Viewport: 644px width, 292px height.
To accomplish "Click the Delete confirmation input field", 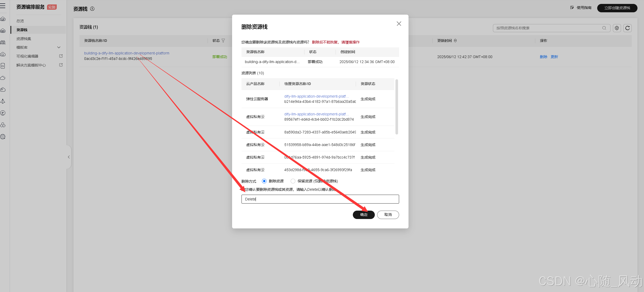I will coord(320,199).
